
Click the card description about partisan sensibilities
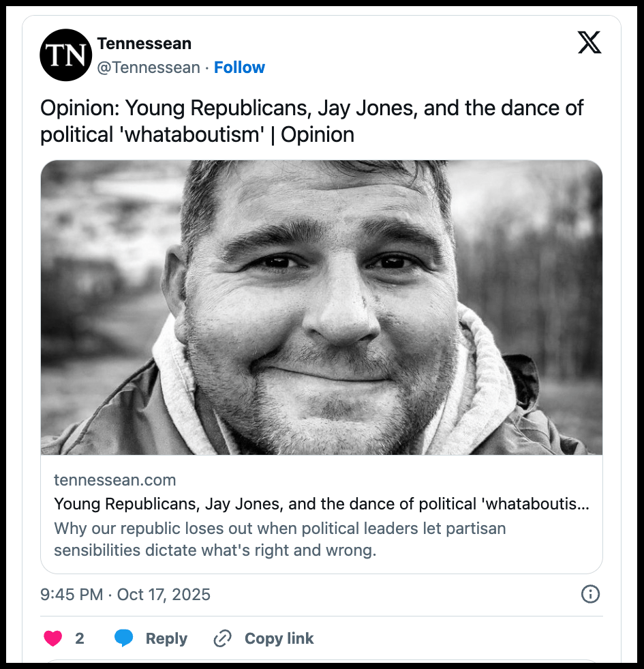click(279, 539)
